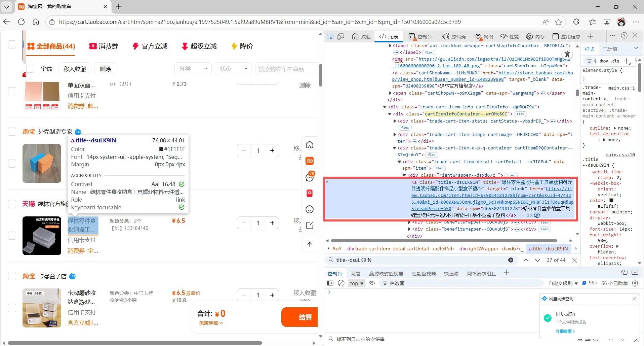This screenshot has width=644, height=346.
Task: Open the 网络 Network tab
Action: click(484, 36)
